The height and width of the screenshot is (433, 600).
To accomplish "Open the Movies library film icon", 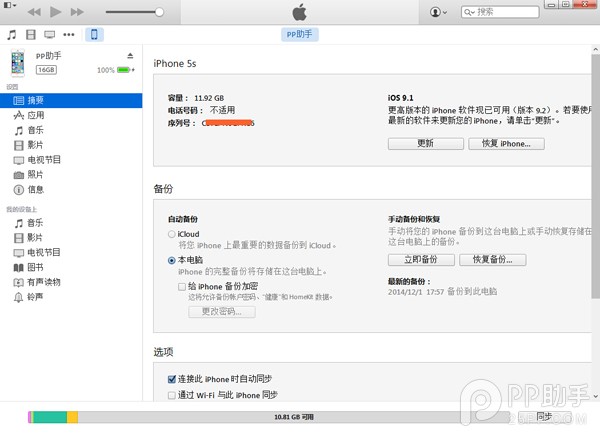I will (30, 35).
